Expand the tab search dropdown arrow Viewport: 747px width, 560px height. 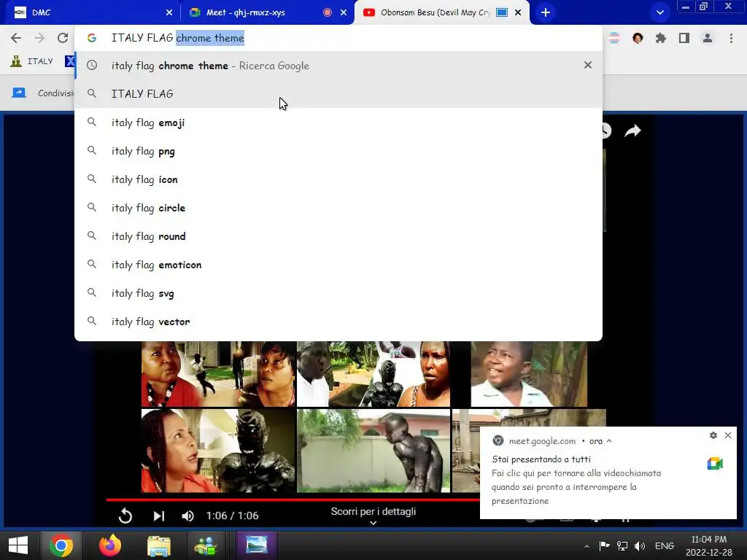(x=659, y=12)
